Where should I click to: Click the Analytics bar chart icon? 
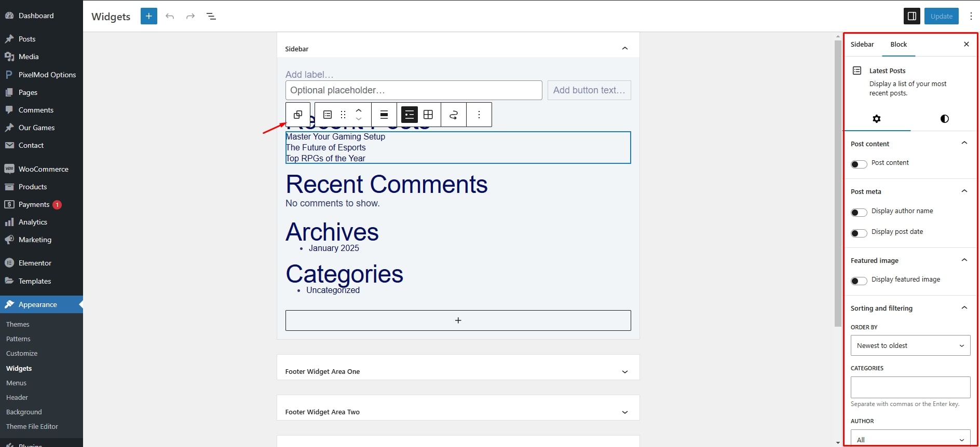9,222
